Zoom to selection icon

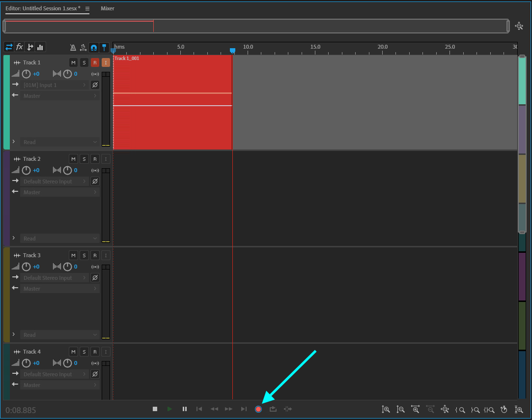[x=489, y=410]
